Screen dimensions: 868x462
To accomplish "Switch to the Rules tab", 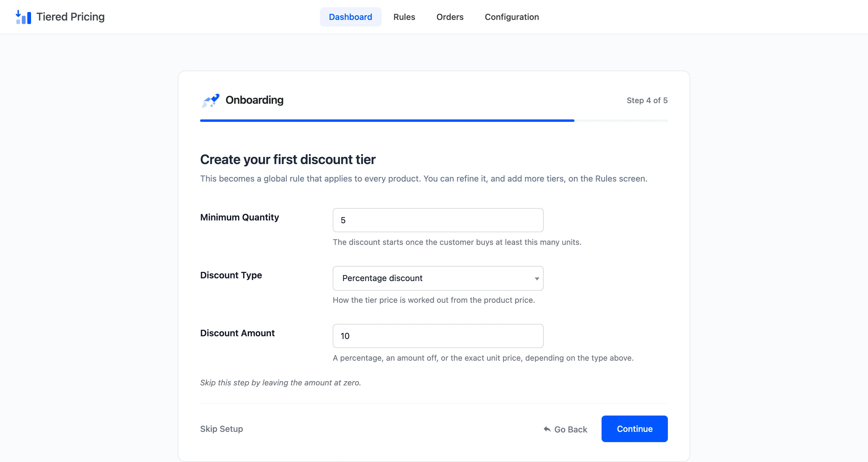I will point(404,17).
